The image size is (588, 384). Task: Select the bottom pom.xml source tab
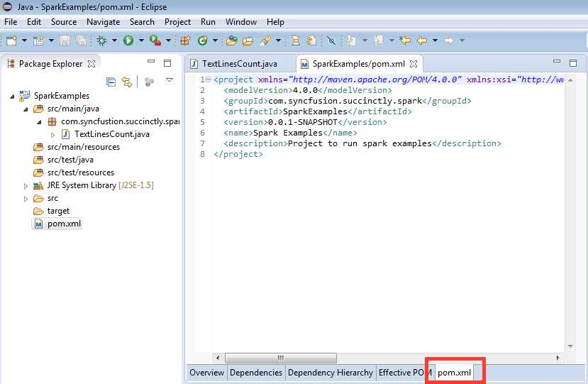[x=454, y=373]
